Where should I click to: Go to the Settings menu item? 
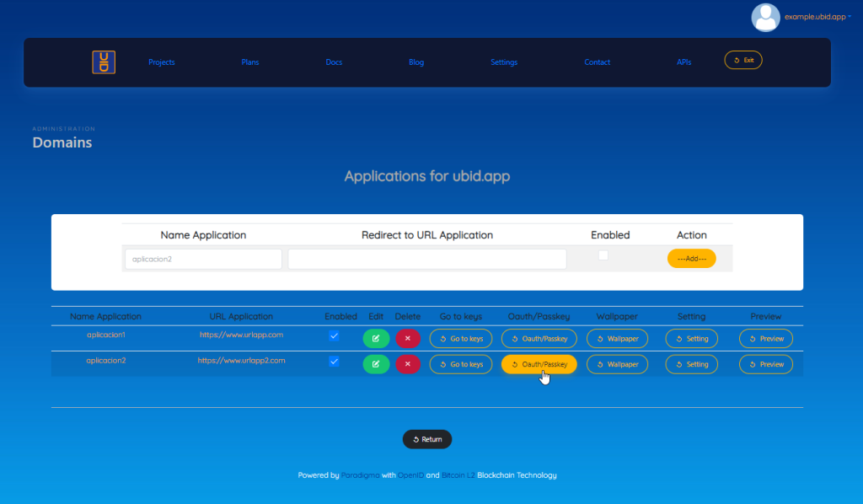tap(504, 62)
